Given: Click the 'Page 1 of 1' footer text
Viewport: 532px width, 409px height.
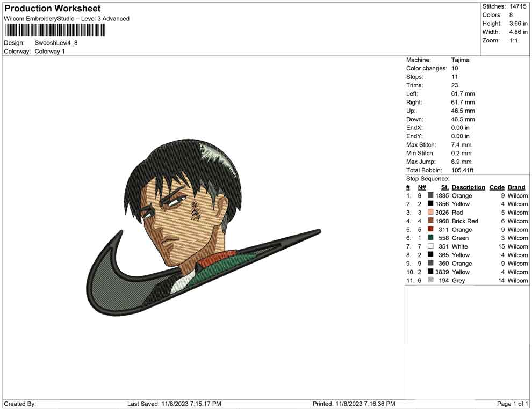Looking at the screenshot, I should (x=512, y=404).
